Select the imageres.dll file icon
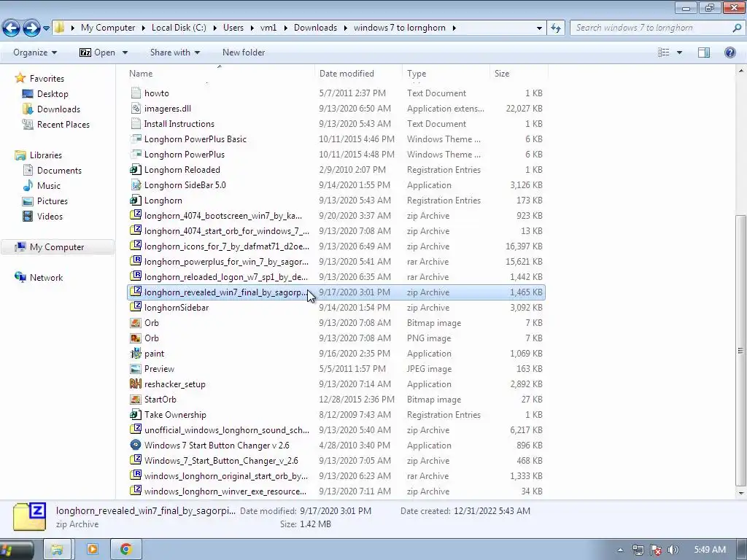Viewport: 747px width, 560px height. pyautogui.click(x=136, y=109)
